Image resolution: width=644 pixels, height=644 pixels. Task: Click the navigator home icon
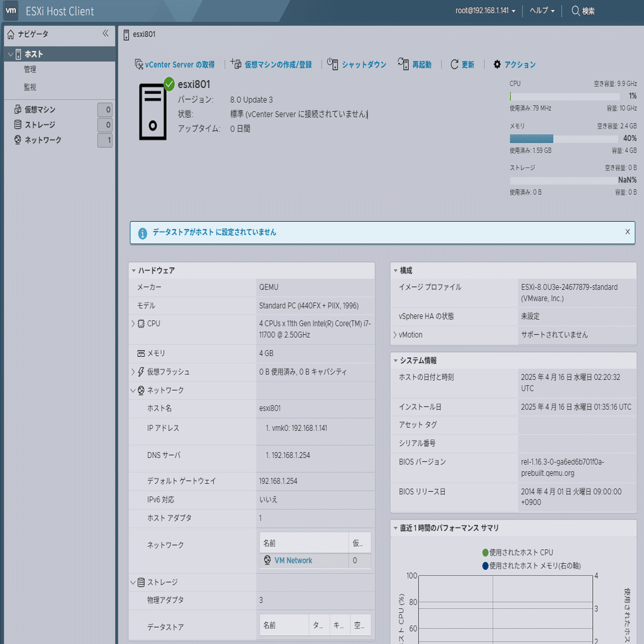(x=11, y=34)
